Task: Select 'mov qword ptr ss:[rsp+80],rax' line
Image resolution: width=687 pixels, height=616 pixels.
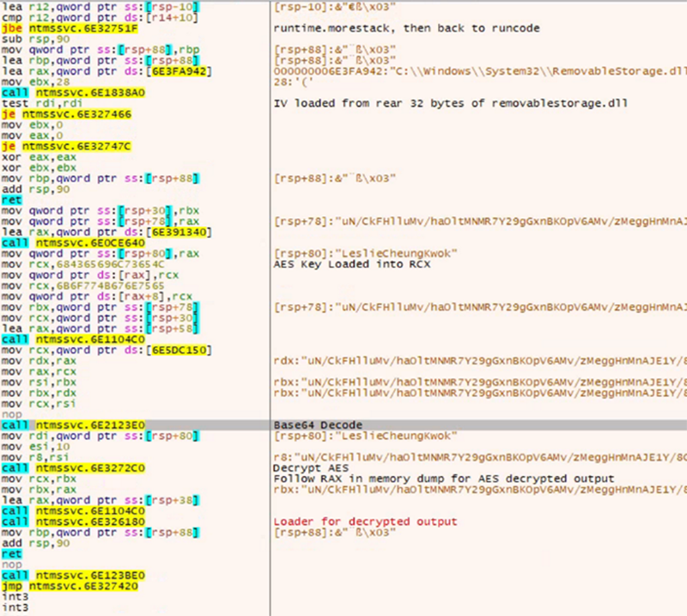Action: coord(100,253)
